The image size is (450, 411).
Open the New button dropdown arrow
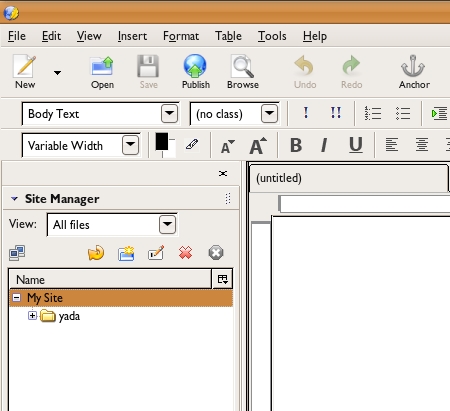[57, 72]
